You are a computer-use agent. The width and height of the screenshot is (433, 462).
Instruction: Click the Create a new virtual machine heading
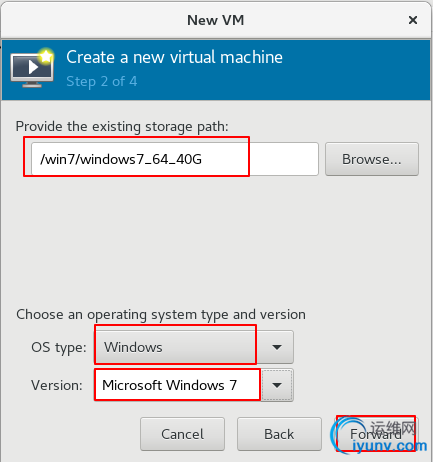174,57
